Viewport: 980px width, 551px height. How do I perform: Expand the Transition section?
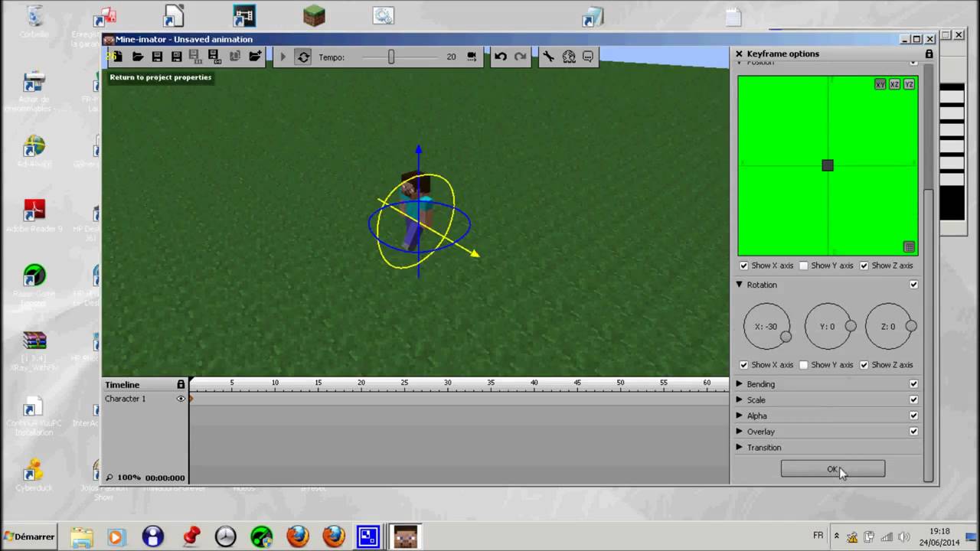click(x=740, y=448)
